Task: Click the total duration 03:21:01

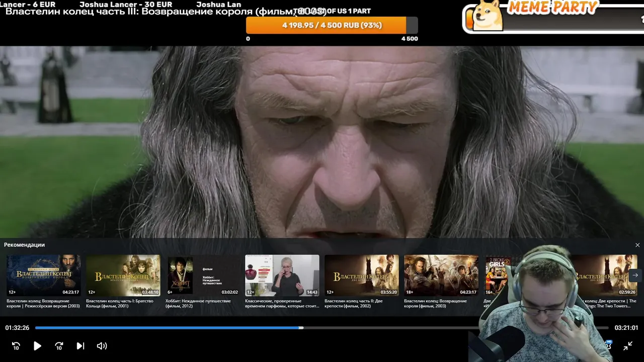Action: pos(626,328)
